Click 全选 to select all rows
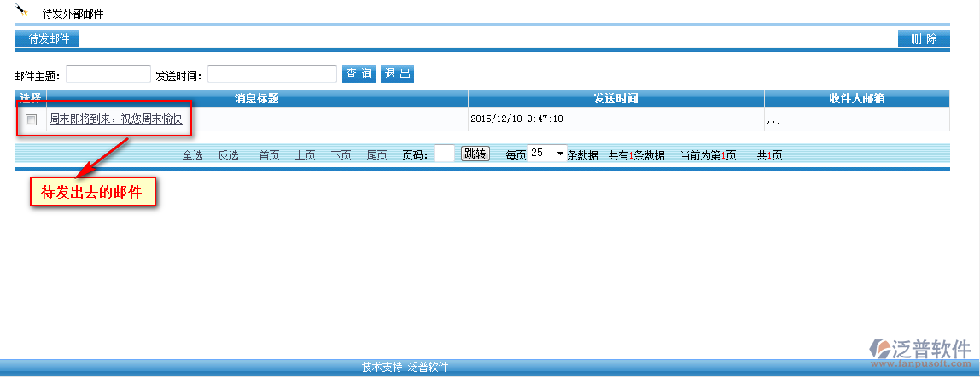 (x=193, y=155)
